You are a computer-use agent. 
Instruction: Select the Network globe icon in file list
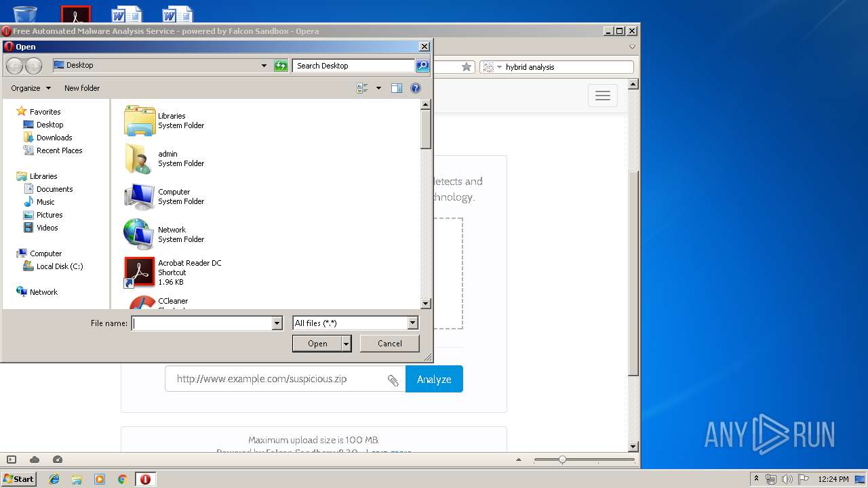pyautogui.click(x=140, y=235)
